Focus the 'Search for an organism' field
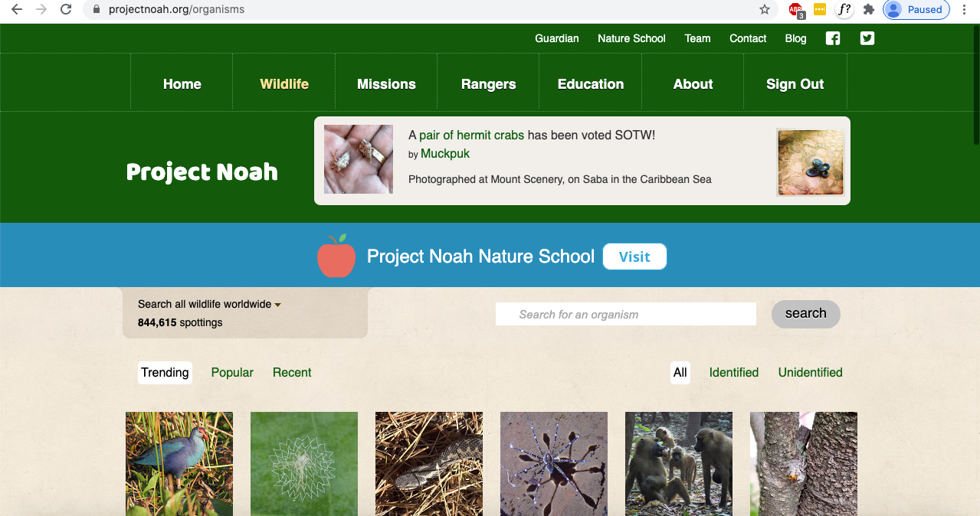Screen dimensions: 980x516 point(626,314)
